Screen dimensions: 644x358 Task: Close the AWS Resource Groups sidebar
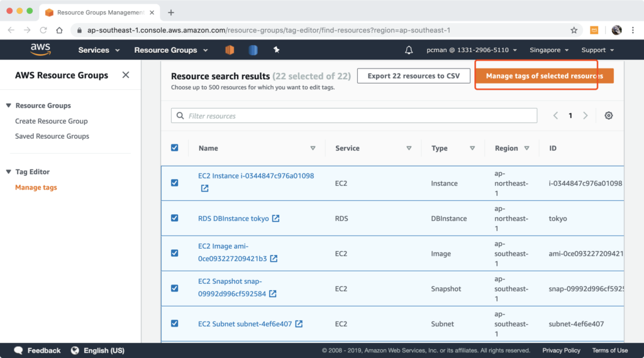point(126,75)
